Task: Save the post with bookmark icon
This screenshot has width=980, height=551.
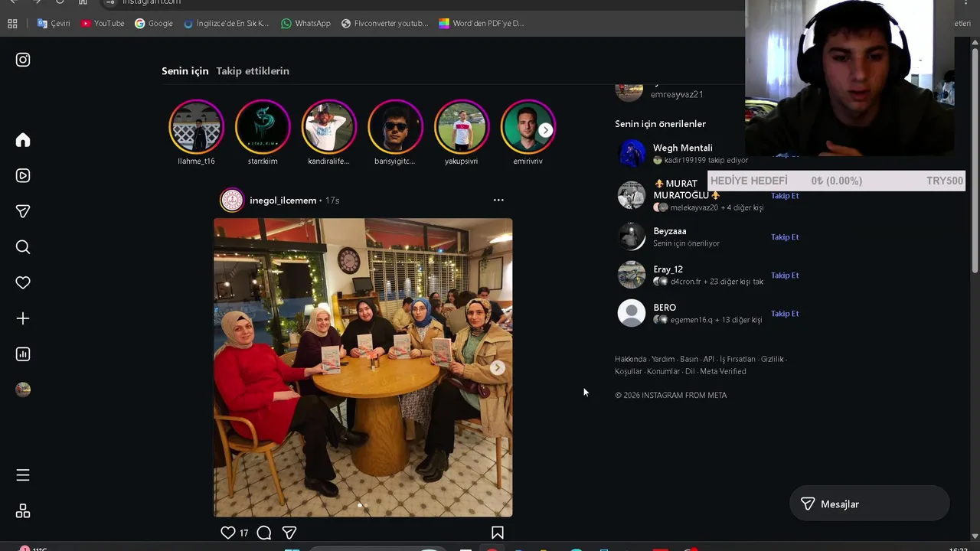Action: (498, 533)
